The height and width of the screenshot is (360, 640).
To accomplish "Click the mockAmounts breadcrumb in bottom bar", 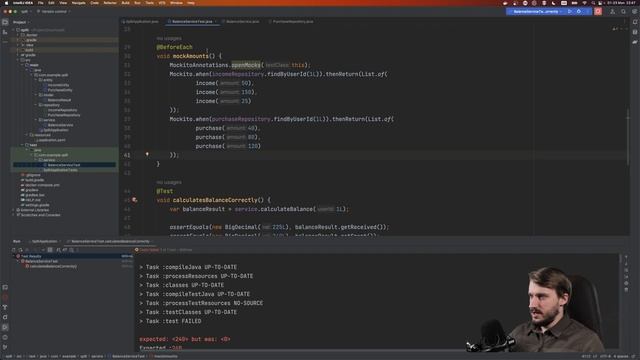I will pyautogui.click(x=165, y=356).
